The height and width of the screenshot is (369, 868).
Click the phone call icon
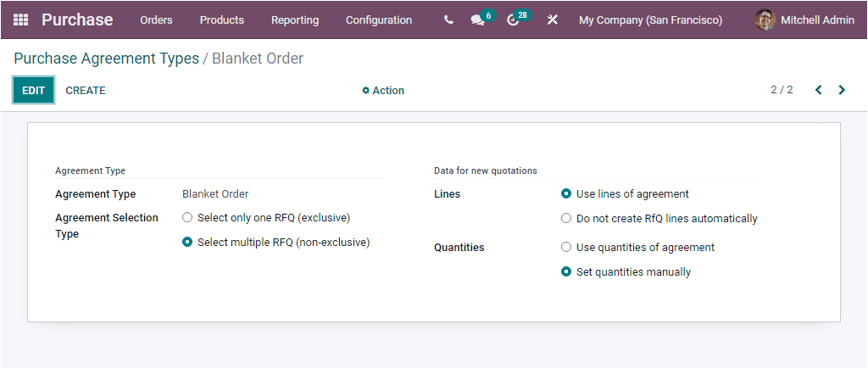(x=448, y=20)
